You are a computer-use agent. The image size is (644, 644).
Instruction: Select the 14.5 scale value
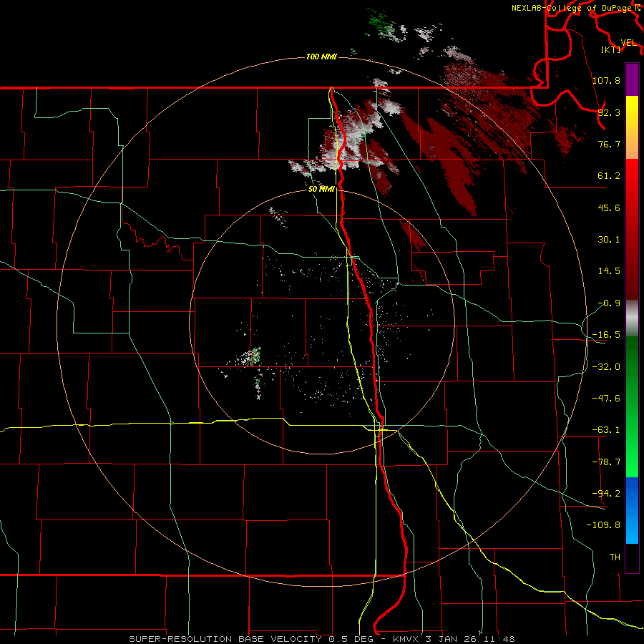[x=609, y=271]
